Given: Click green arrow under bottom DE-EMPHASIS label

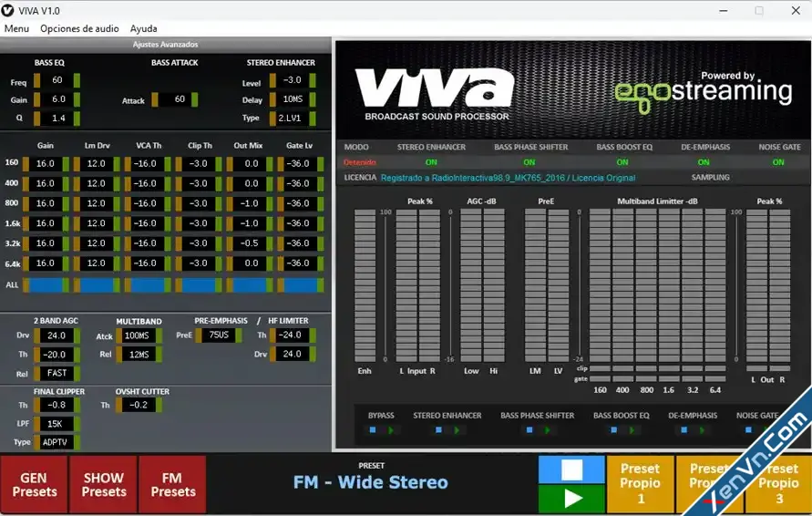Looking at the screenshot, I should [x=703, y=430].
